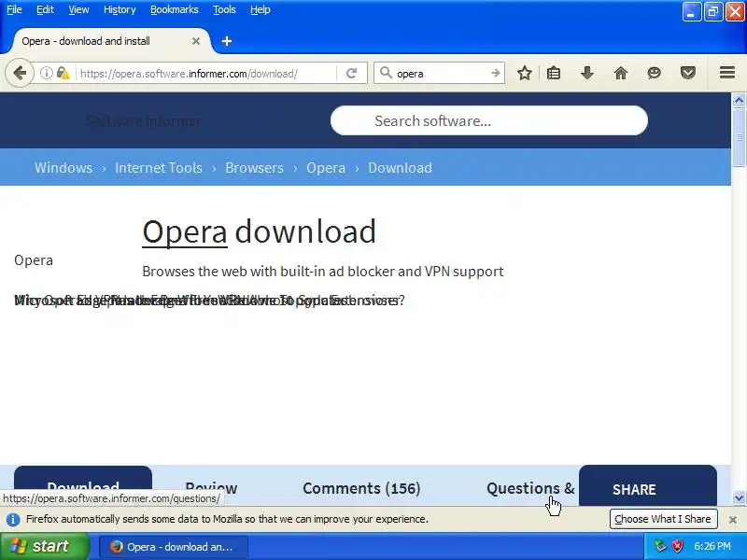Screen dimensions: 747x560
Task: Go to Internet Tools breadcrumb link
Action: 159,168
